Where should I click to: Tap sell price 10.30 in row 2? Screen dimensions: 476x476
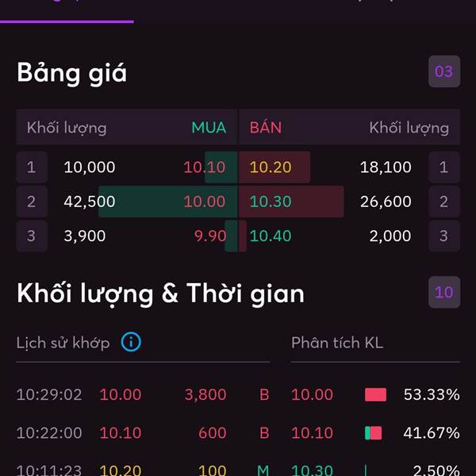tap(271, 202)
